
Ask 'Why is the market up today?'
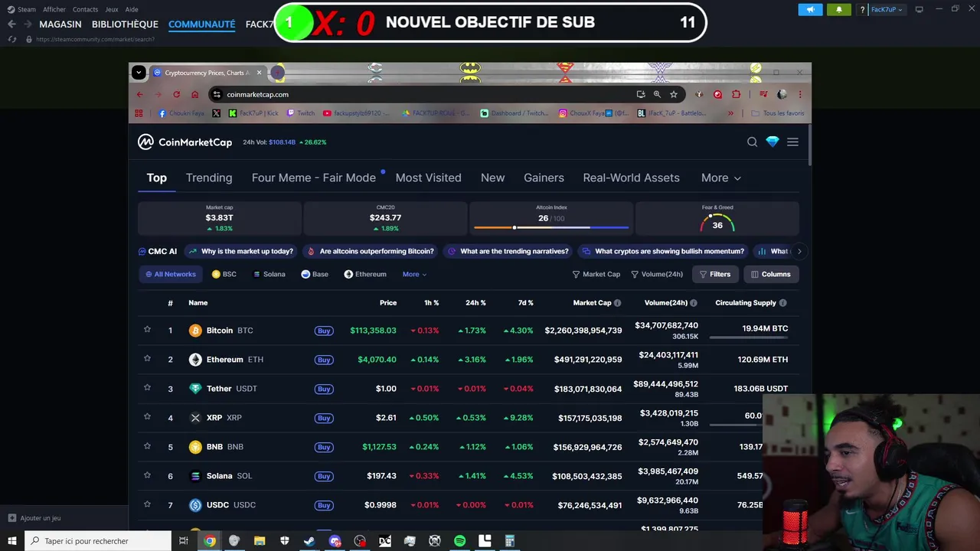point(241,251)
